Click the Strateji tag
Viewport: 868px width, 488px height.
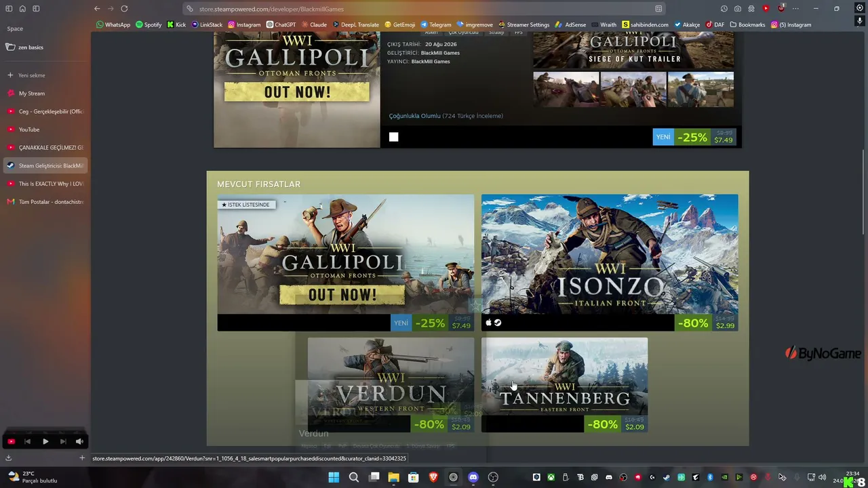point(496,33)
